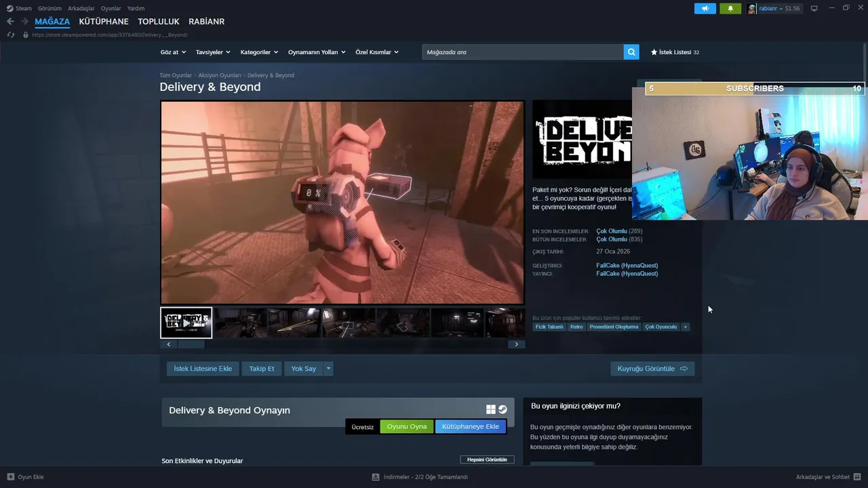Viewport: 868px width, 488px height.
Task: Expand Oynamanın Yolları dropdown
Action: [x=317, y=52]
